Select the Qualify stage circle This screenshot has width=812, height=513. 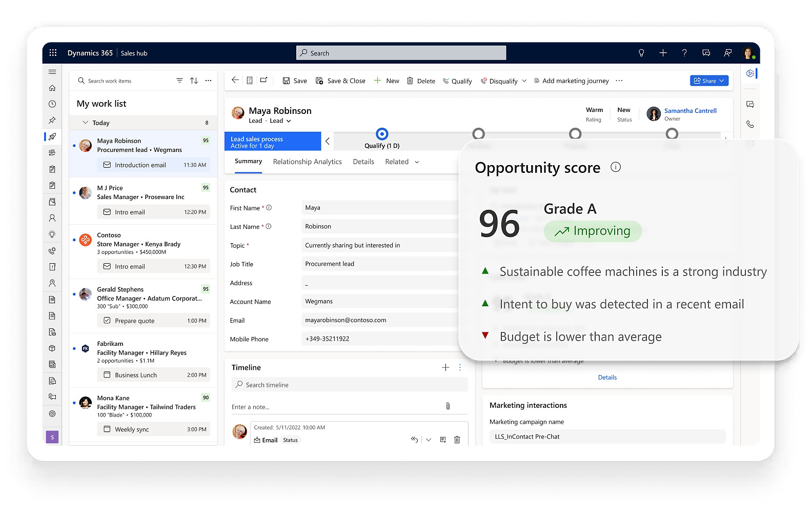(382, 134)
